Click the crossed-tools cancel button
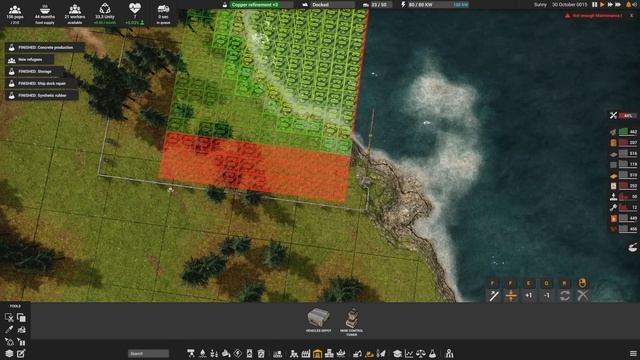 [583, 296]
